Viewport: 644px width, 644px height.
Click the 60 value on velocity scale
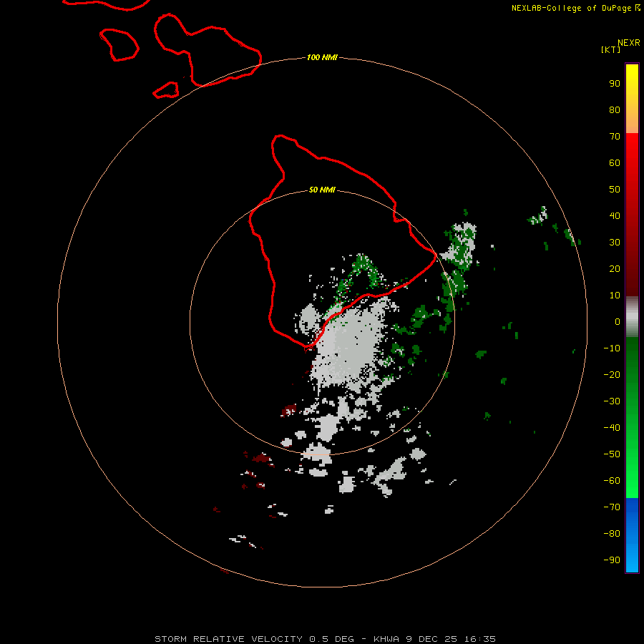[615, 163]
